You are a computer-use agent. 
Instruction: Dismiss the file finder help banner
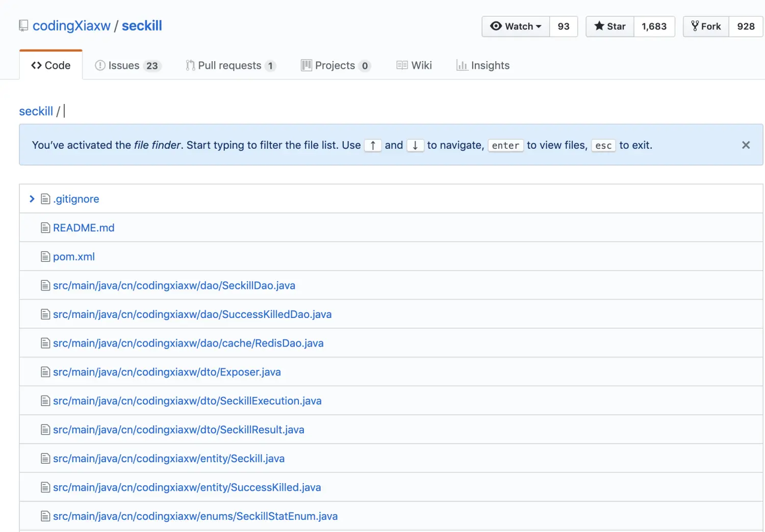tap(746, 145)
